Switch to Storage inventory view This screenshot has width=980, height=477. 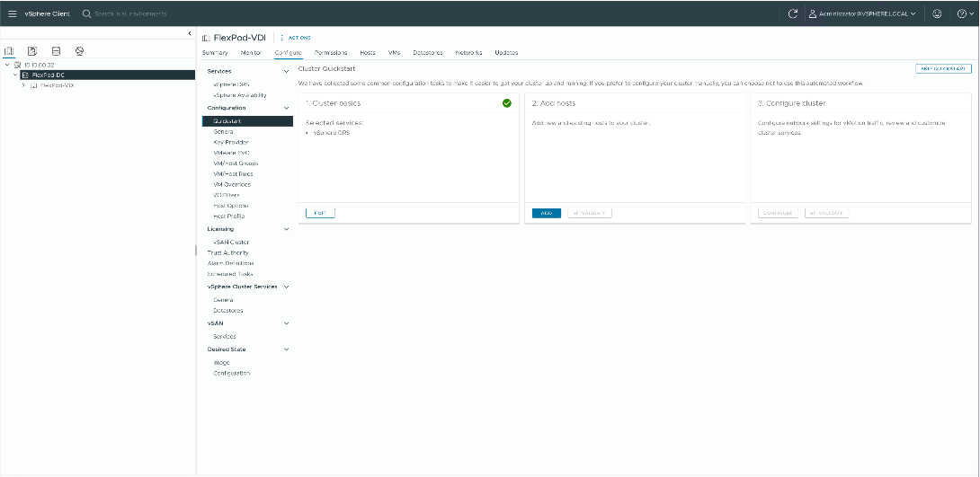pos(56,51)
